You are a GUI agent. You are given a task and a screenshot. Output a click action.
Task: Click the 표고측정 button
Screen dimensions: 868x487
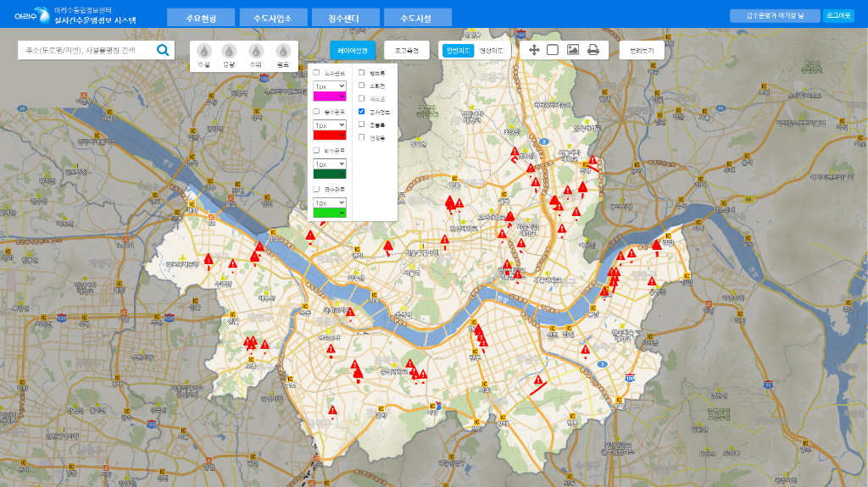406,50
